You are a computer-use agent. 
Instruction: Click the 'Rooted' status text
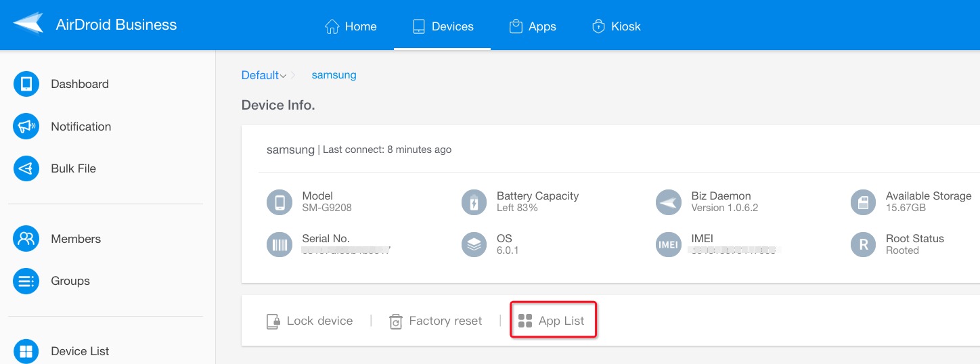coord(902,250)
